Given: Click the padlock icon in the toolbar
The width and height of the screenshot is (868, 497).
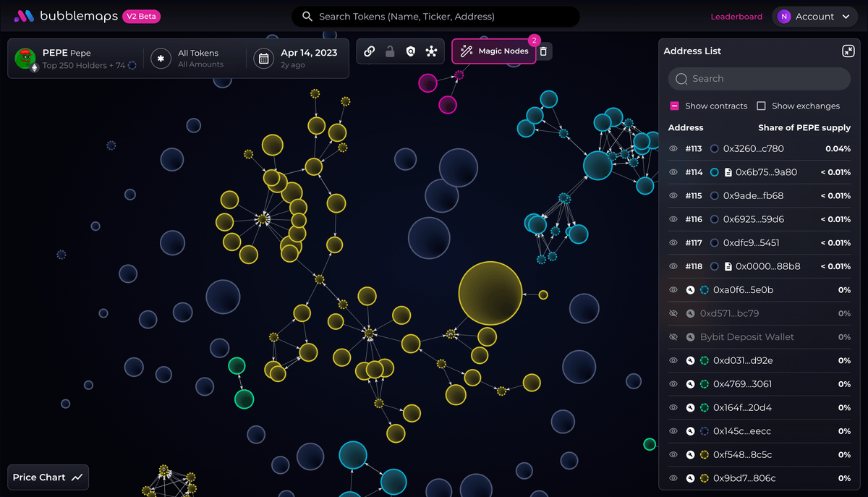Looking at the screenshot, I should coord(390,51).
